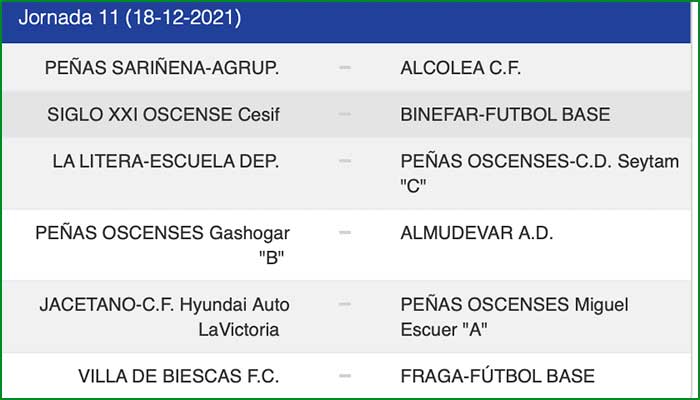
Task: Select ALCOLEA C.F. team name
Action: (460, 67)
